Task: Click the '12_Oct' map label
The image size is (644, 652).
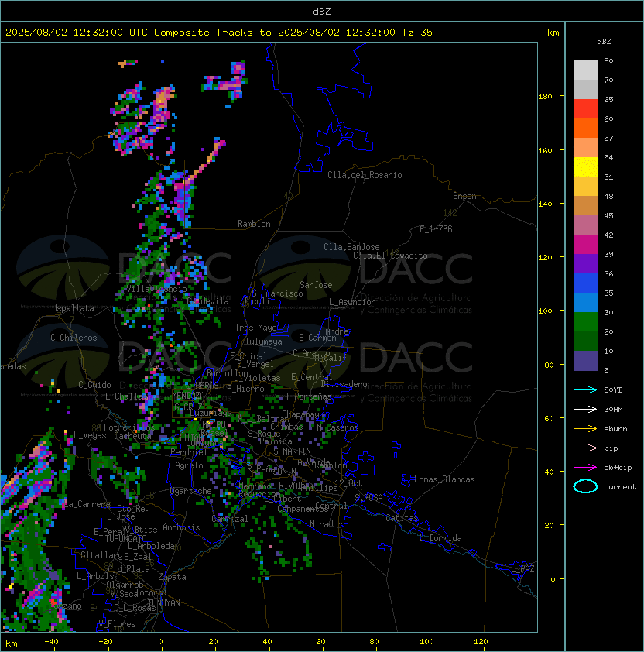Action: pos(348,483)
